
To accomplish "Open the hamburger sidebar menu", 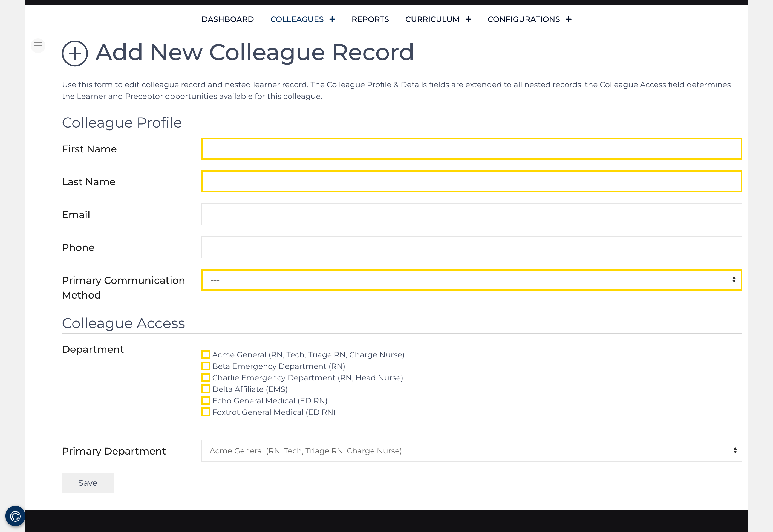I will click(x=38, y=45).
